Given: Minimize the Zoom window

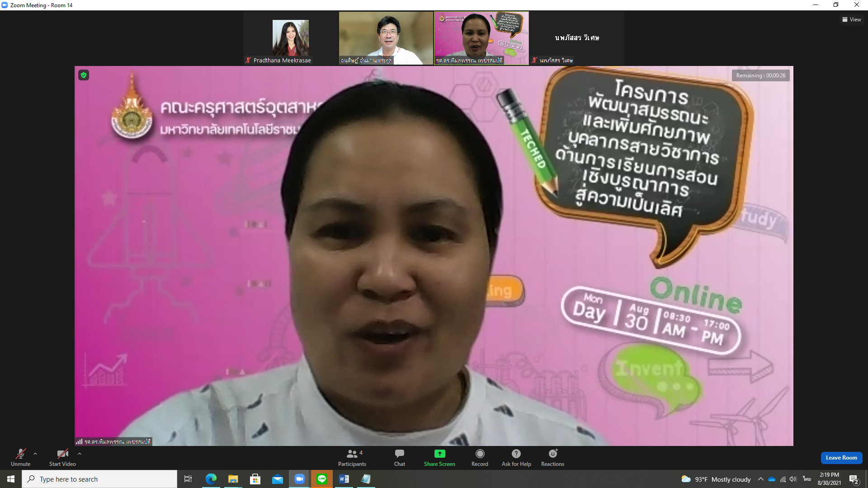Looking at the screenshot, I should (x=816, y=5).
